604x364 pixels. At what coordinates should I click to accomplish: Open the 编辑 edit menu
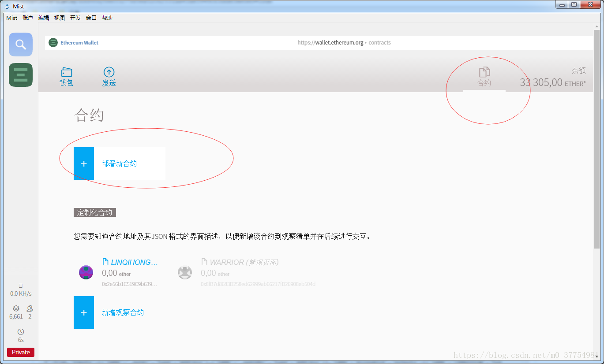tap(44, 18)
